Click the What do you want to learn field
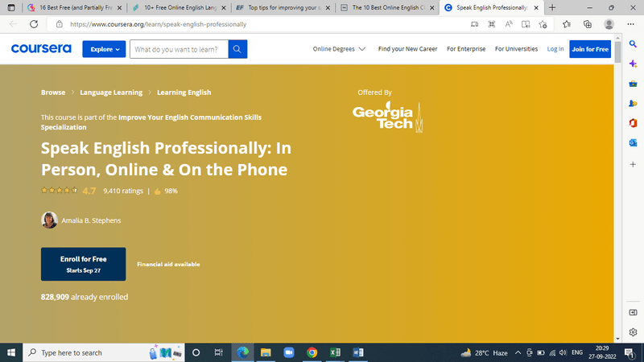The image size is (644, 362). (179, 49)
